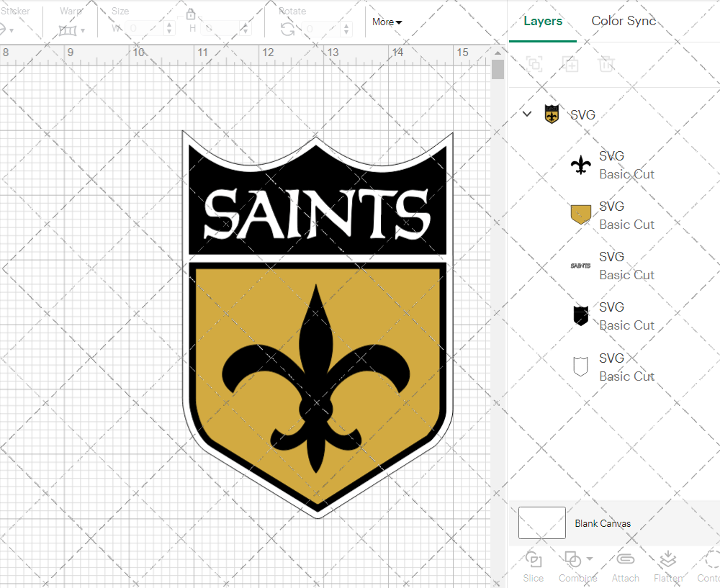Select the SAINTS text SVG layer
Screen dimensions: 720x588
614,266
